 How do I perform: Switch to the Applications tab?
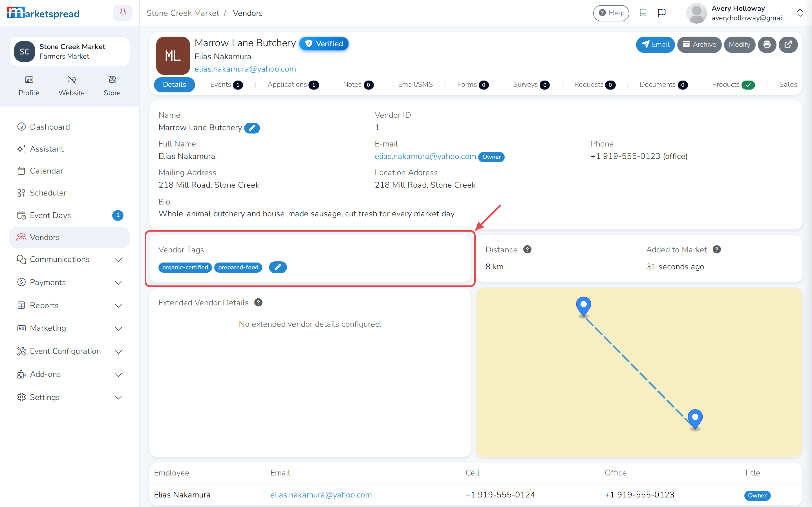(x=293, y=84)
